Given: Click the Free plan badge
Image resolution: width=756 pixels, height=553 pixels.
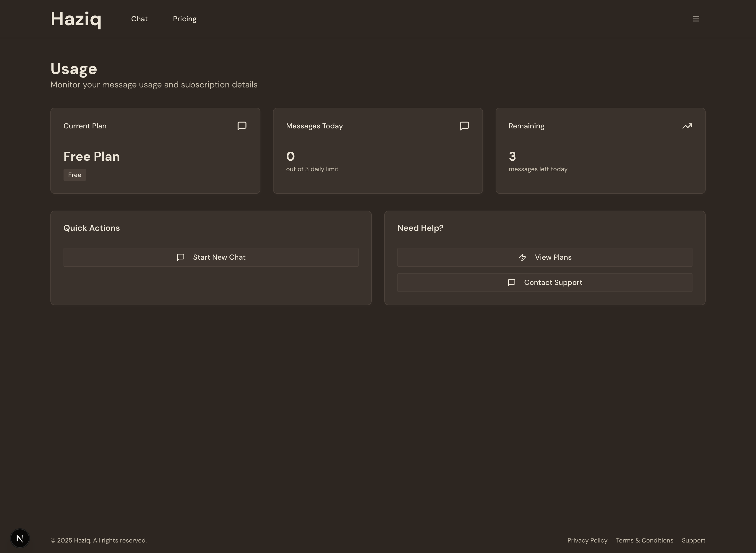Looking at the screenshot, I should pyautogui.click(x=75, y=175).
